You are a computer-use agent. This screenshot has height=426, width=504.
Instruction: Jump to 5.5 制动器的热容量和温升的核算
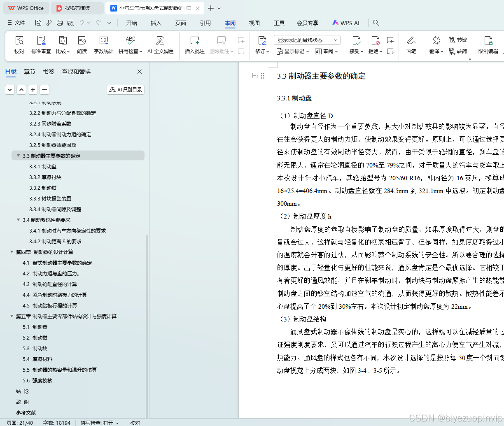click(x=60, y=370)
